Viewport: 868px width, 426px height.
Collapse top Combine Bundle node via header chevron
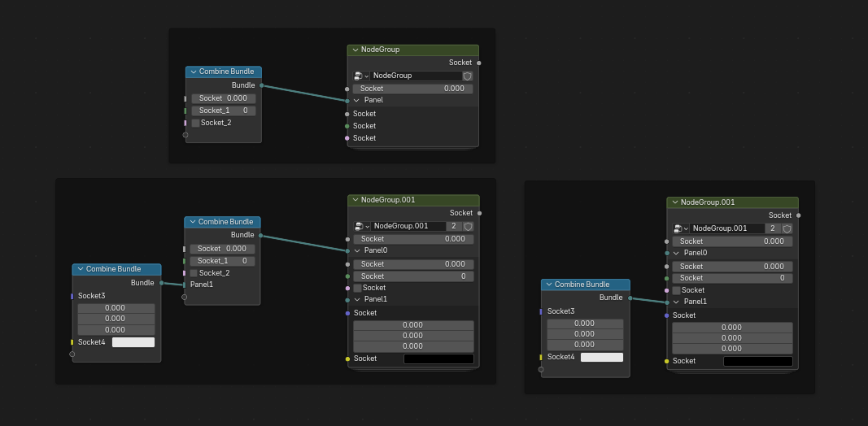(x=194, y=72)
